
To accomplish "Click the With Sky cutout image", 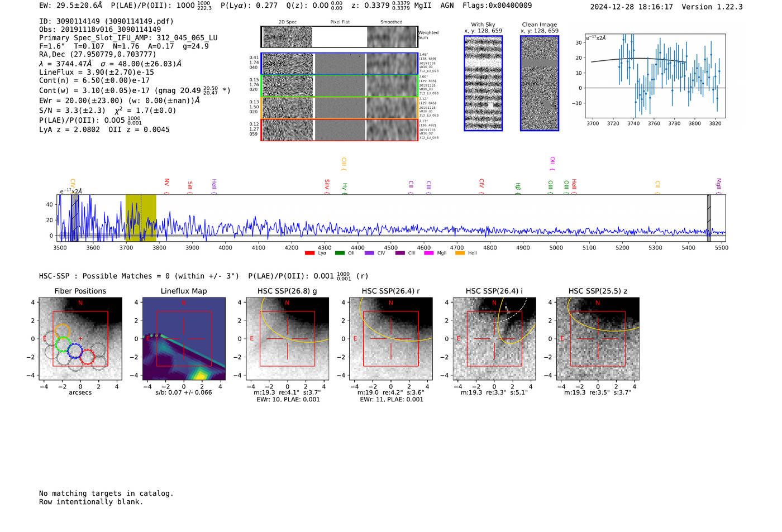I will coord(483,83).
